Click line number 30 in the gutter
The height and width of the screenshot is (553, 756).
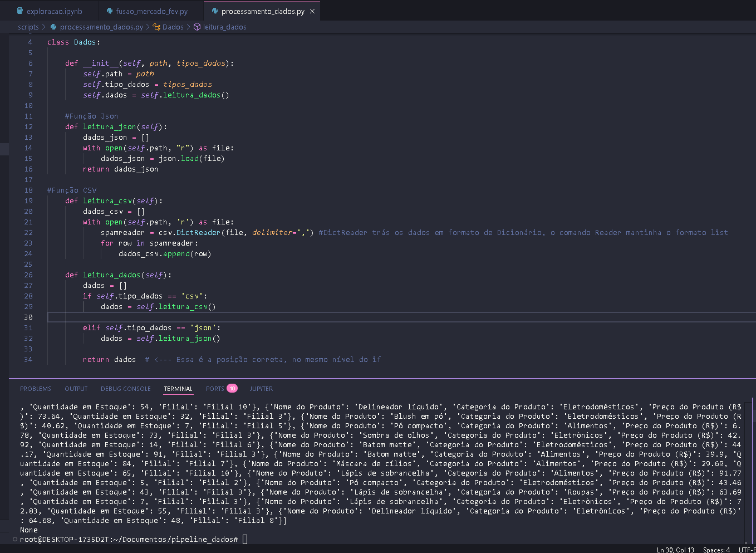click(x=28, y=317)
